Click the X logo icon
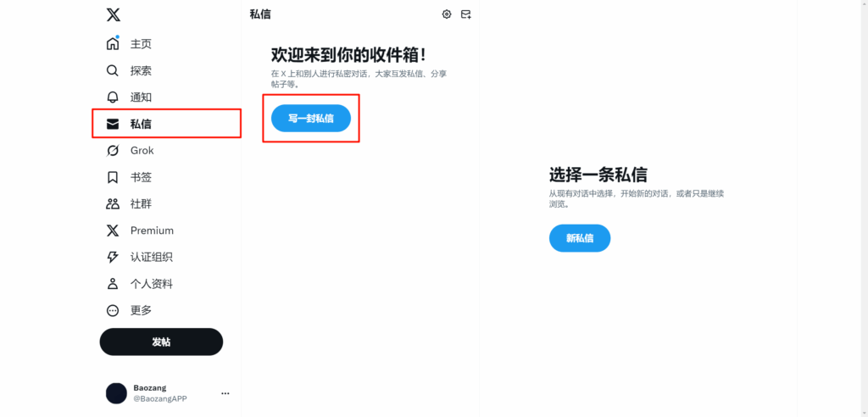 [x=113, y=15]
